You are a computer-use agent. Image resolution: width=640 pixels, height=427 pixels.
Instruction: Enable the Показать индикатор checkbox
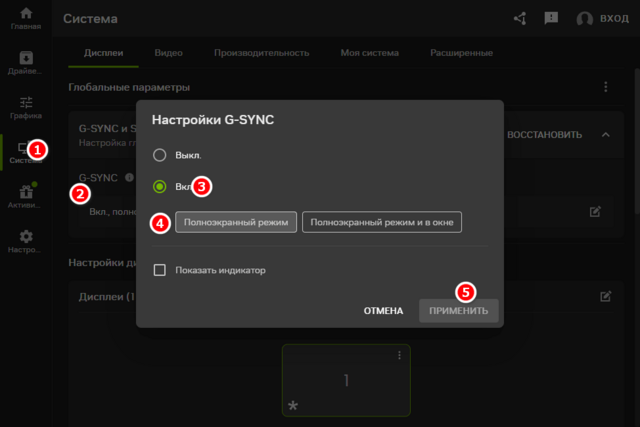click(x=160, y=270)
